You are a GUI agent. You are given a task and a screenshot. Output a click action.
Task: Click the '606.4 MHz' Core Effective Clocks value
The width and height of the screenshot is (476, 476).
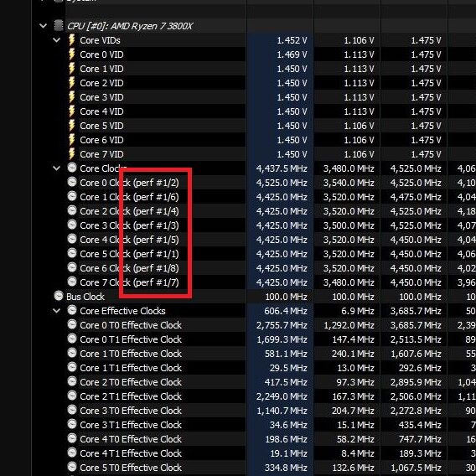[x=286, y=311]
